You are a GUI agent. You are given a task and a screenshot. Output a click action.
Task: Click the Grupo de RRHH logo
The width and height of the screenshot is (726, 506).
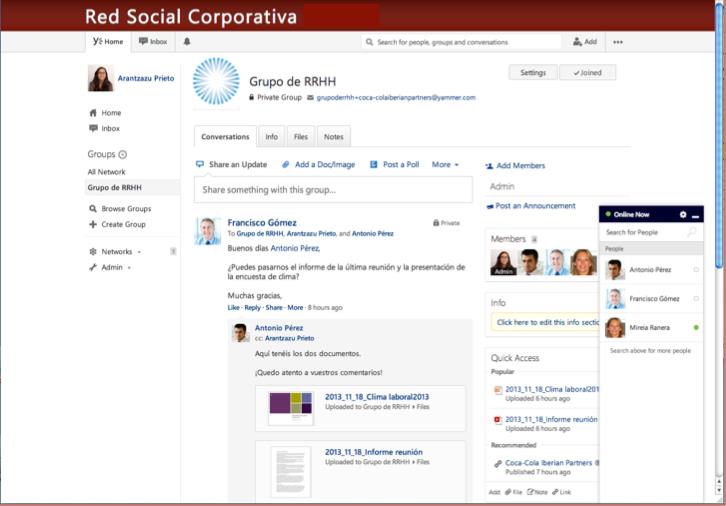click(216, 82)
